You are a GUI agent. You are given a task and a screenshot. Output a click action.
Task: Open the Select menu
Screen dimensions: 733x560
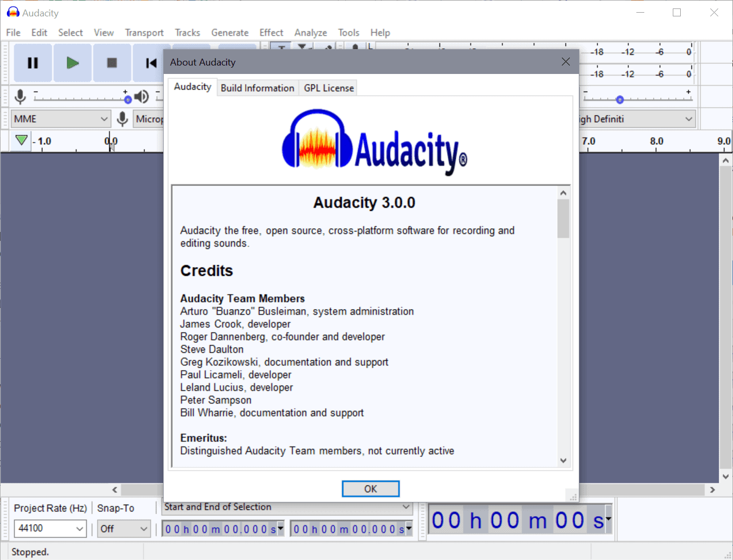70,33
